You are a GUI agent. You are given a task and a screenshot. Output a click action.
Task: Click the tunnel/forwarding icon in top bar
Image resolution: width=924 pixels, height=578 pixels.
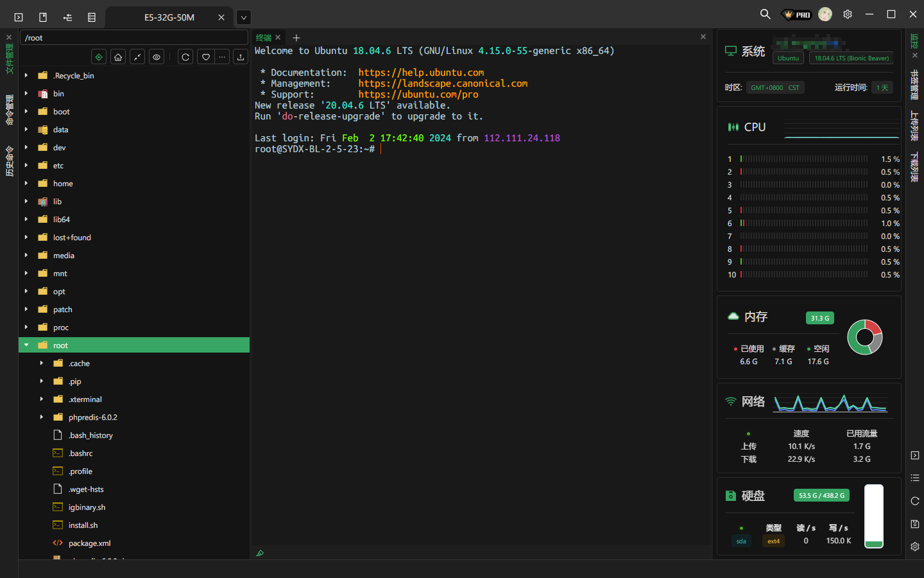click(67, 17)
